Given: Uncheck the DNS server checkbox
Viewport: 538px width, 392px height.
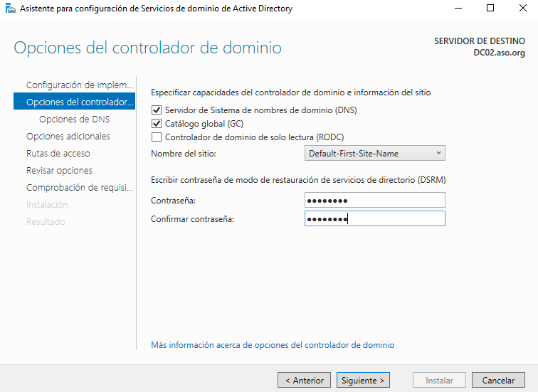Looking at the screenshot, I should click(157, 110).
